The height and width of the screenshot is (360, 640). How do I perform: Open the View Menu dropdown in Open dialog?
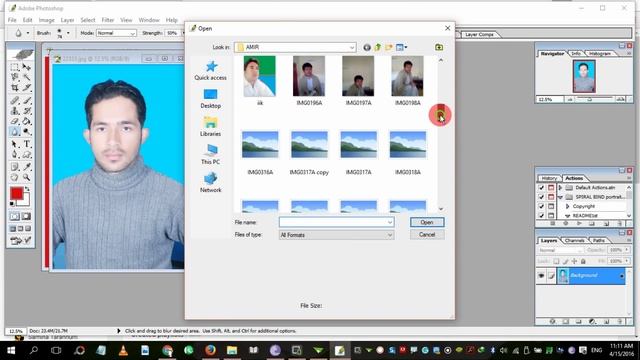click(x=402, y=47)
